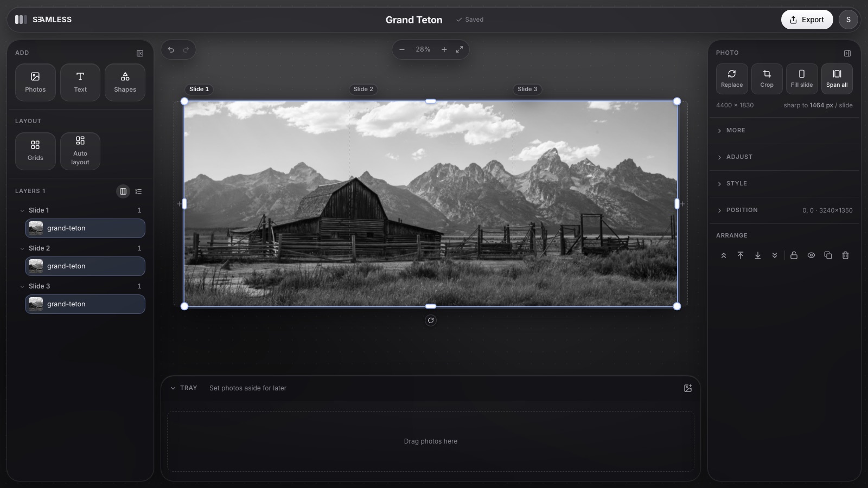The image size is (868, 488).
Task: Open the Grids layout option
Action: pyautogui.click(x=35, y=151)
